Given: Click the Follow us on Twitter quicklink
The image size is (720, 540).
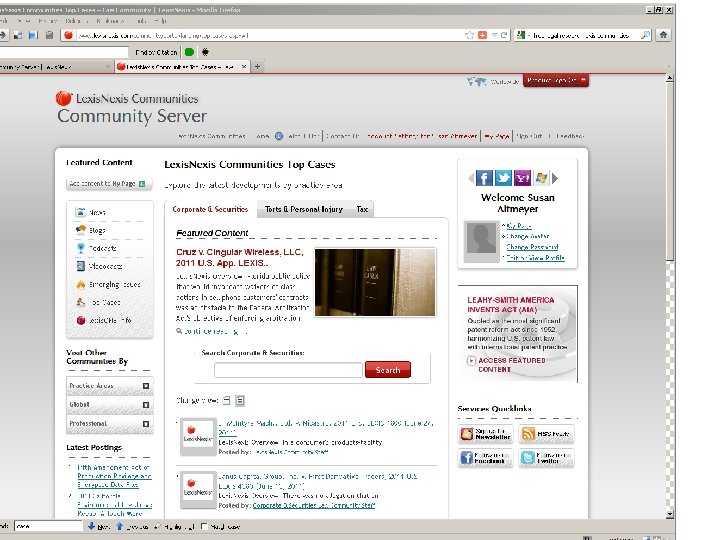Looking at the screenshot, I should click(x=546, y=458).
